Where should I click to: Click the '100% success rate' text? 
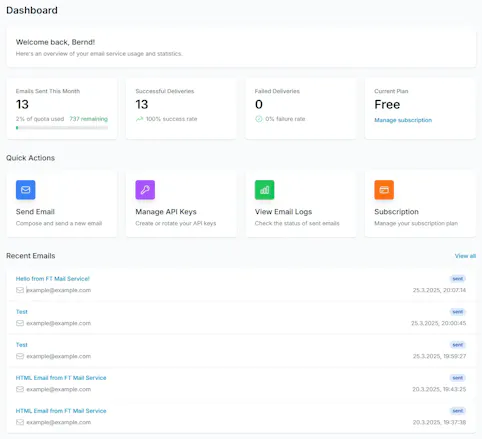click(172, 119)
